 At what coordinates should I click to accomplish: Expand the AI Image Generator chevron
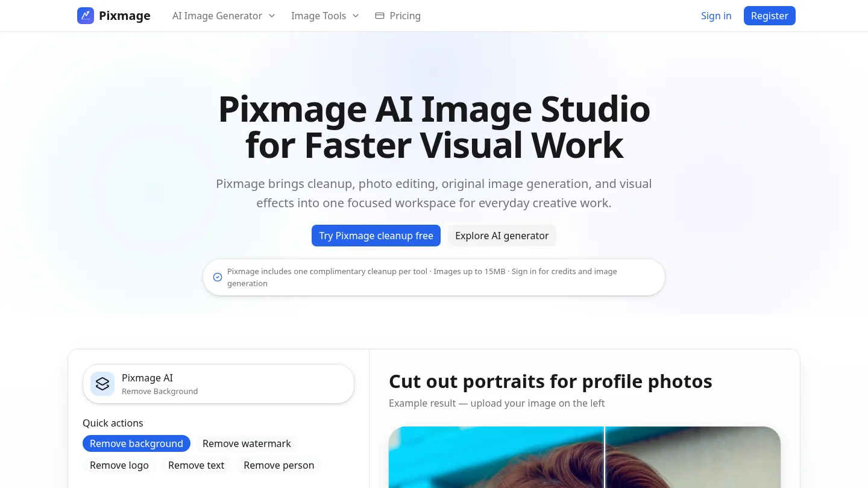tap(272, 16)
